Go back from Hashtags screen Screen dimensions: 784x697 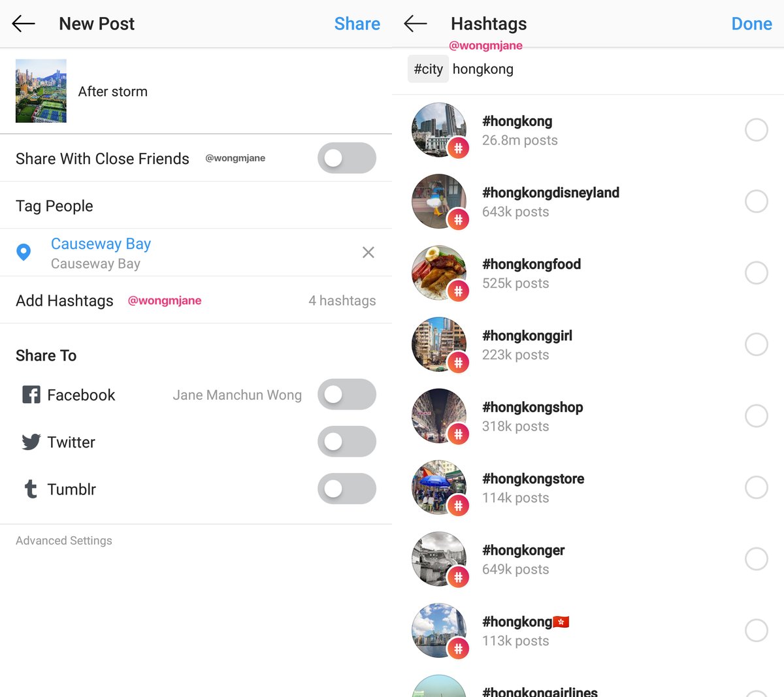coord(416,24)
